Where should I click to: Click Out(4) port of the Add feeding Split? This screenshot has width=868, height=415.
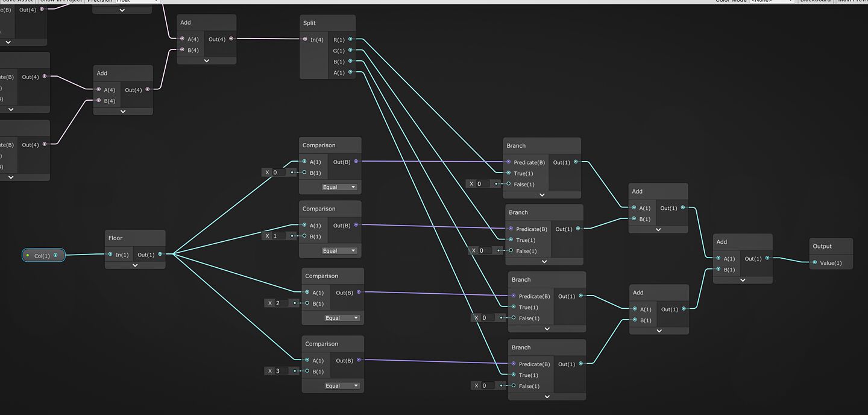231,39
